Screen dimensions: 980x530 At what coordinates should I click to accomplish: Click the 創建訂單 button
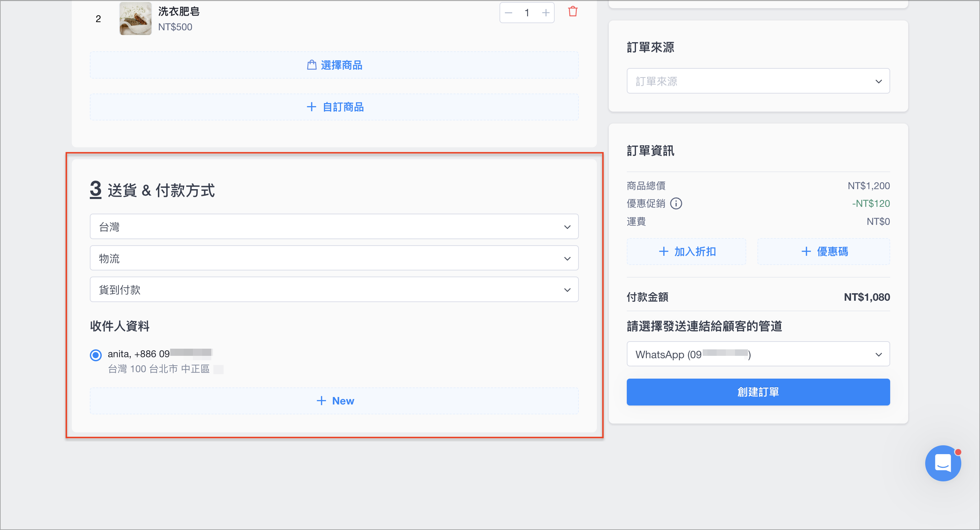click(x=758, y=392)
